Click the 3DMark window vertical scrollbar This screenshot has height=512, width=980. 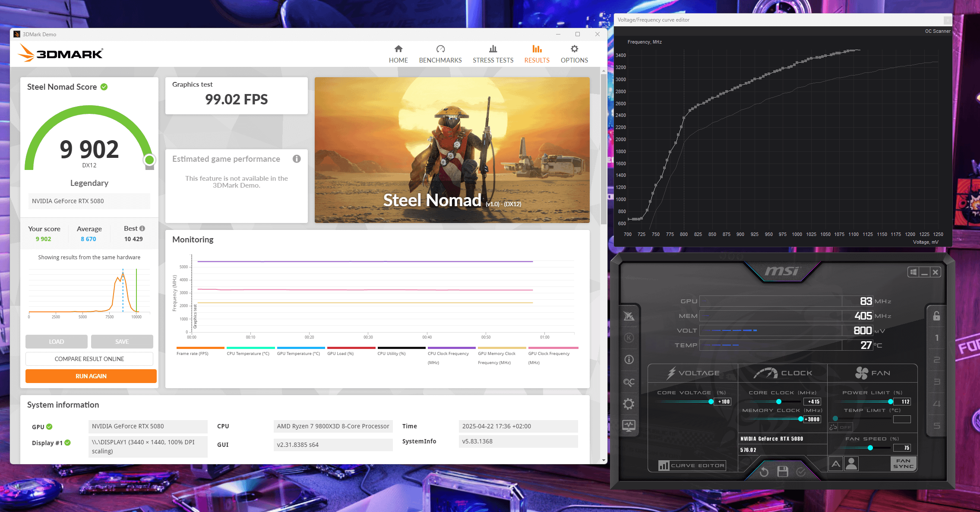pyautogui.click(x=604, y=150)
